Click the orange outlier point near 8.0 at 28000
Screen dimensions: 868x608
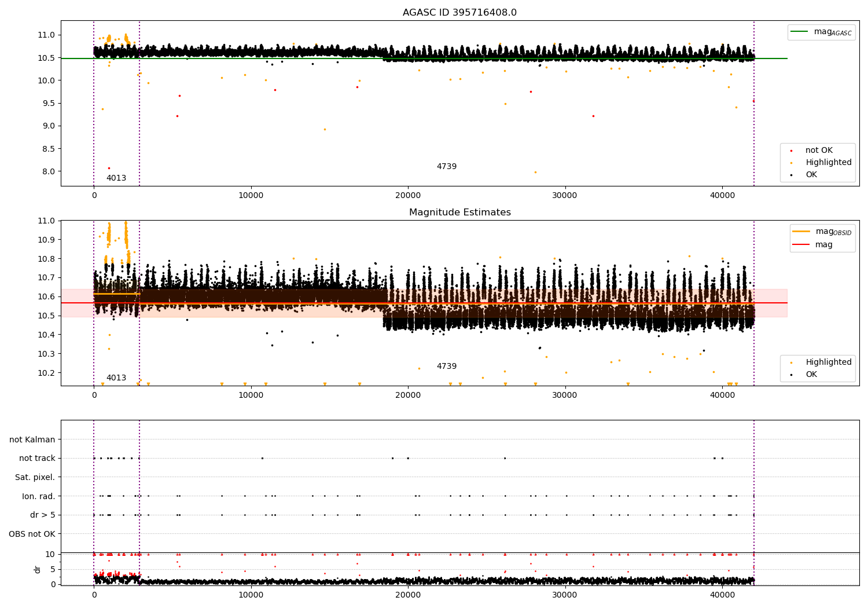click(x=535, y=172)
